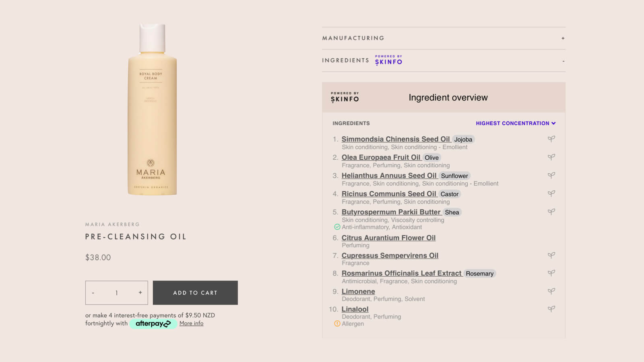This screenshot has width=644, height=362.
Task: Increase quantity with the plus button
Action: pyautogui.click(x=140, y=292)
